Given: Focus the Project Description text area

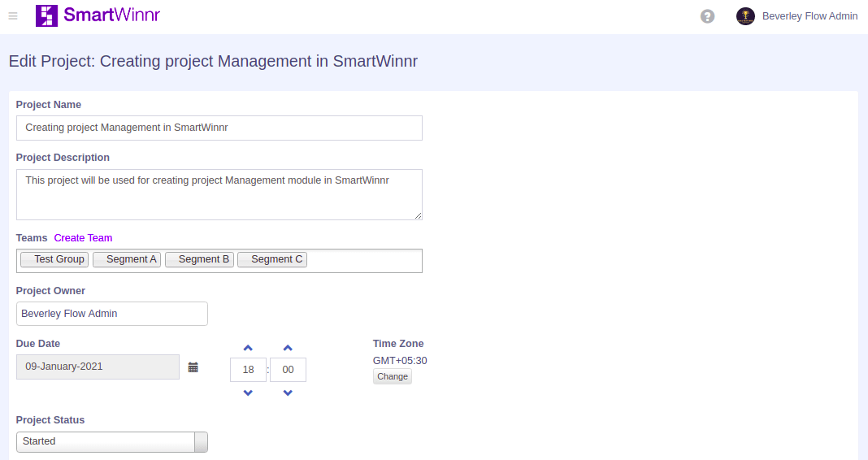Looking at the screenshot, I should pyautogui.click(x=219, y=194).
